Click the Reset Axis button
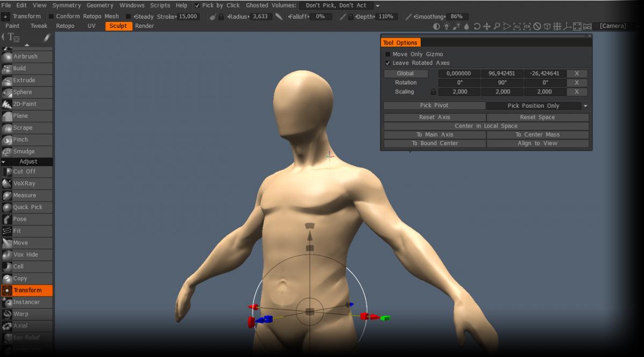This screenshot has height=357, width=644. pos(435,117)
